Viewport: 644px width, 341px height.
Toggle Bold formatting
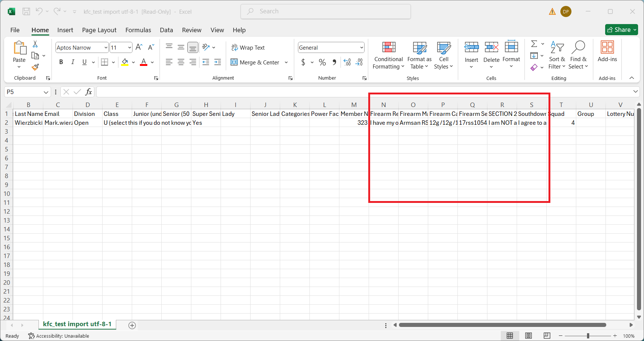tap(61, 62)
